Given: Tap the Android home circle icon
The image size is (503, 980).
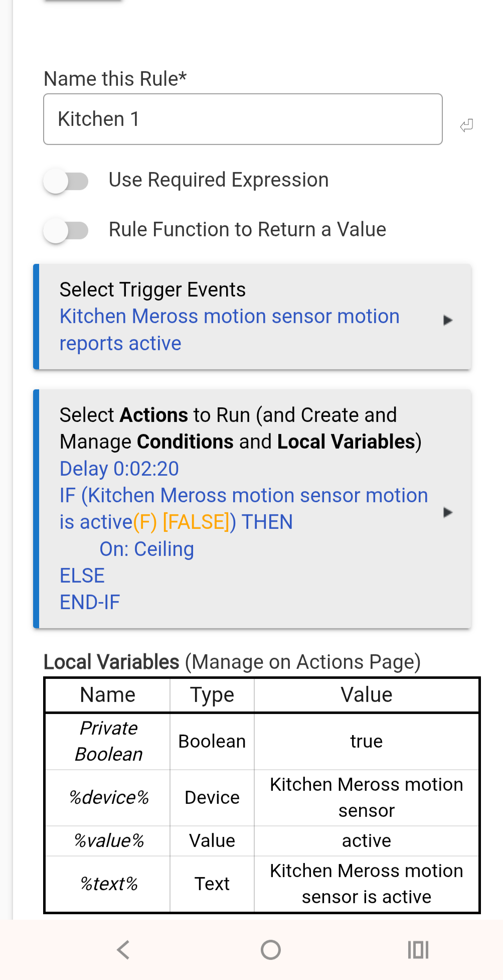Looking at the screenshot, I should [x=271, y=949].
